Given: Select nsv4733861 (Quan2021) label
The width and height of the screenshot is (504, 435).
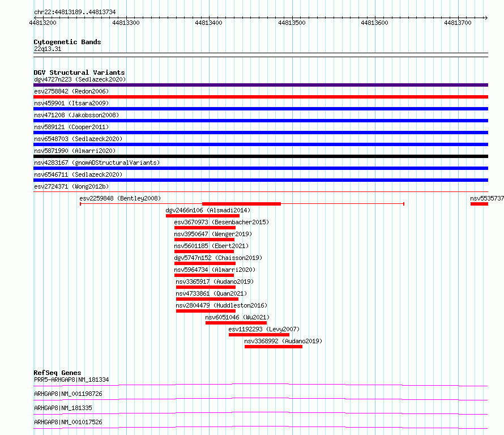Looking at the screenshot, I should (211, 293).
